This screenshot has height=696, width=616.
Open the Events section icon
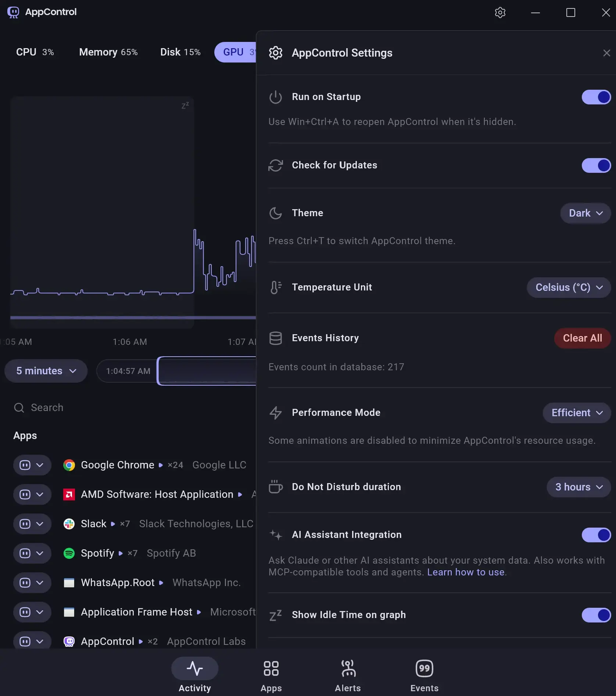coord(424,668)
